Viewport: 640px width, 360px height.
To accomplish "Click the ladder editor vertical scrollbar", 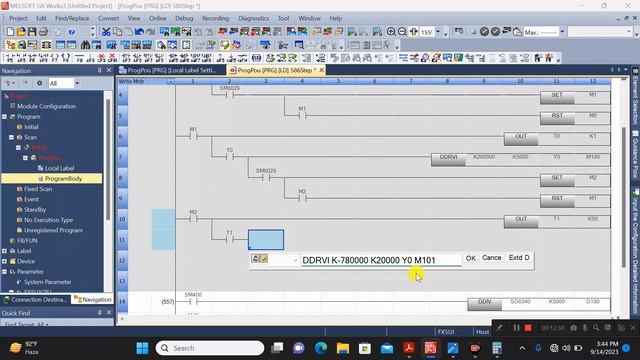I will (623, 197).
